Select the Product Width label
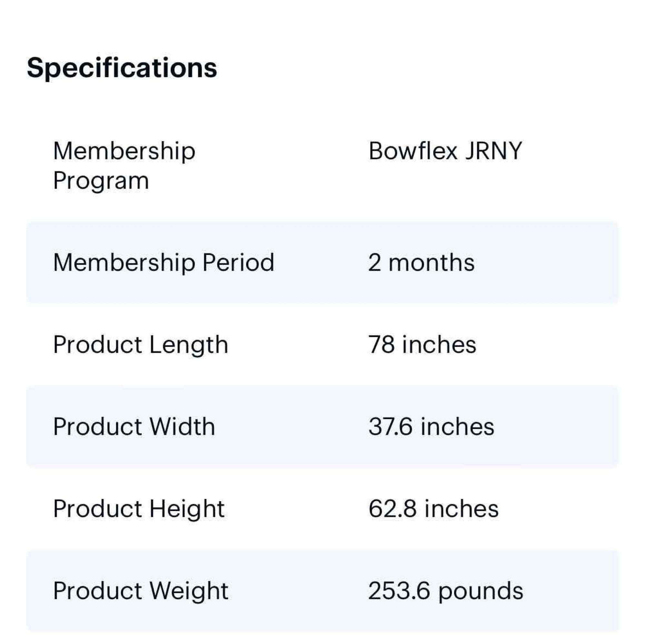 click(134, 427)
